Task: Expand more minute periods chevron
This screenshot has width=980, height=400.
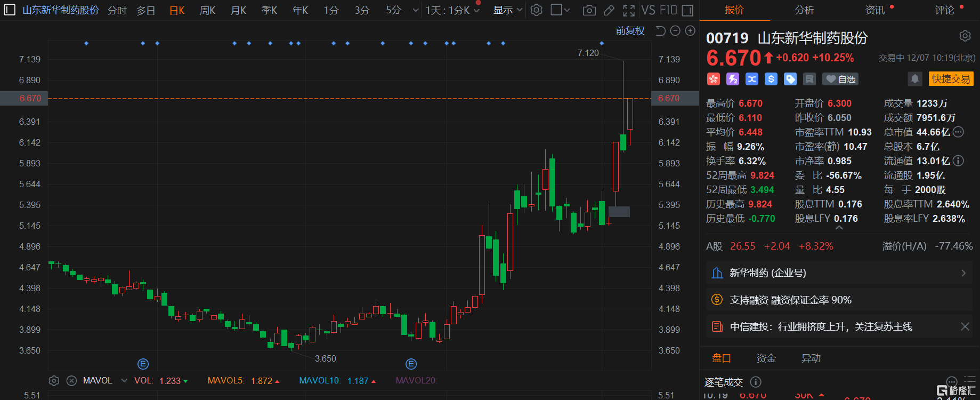Action: [416, 10]
